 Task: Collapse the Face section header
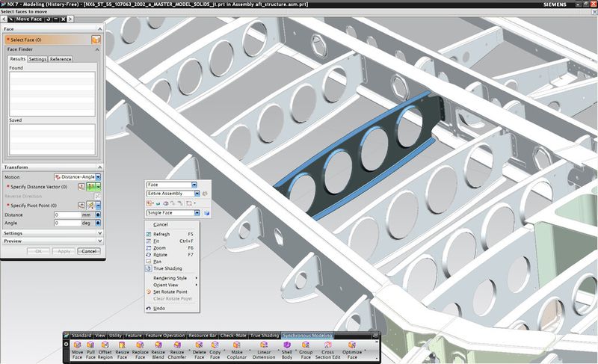click(x=99, y=29)
